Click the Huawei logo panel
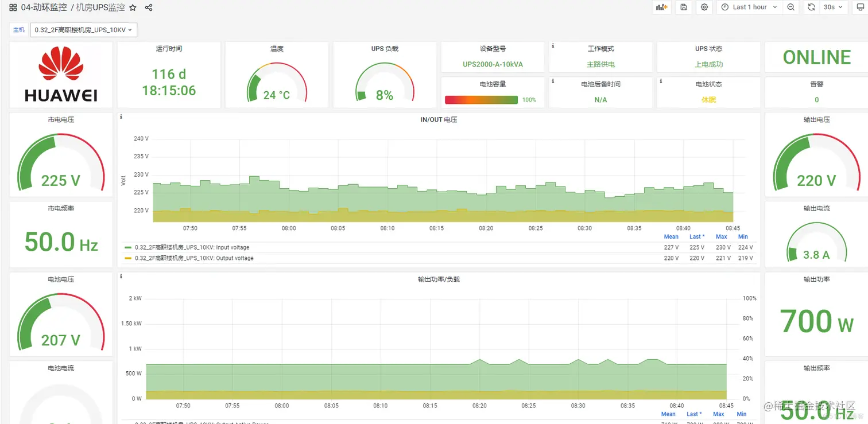Image resolution: width=868 pixels, height=424 pixels. click(x=61, y=75)
